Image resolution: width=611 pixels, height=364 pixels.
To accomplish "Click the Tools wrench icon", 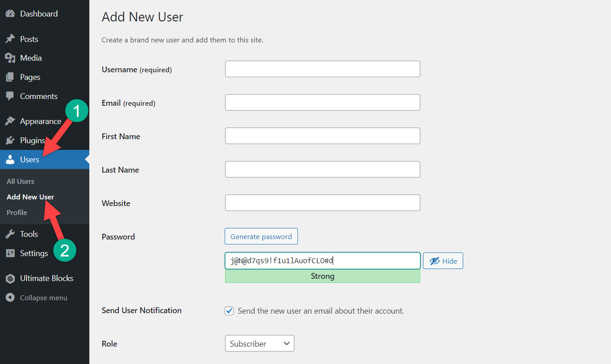I will coord(10,234).
